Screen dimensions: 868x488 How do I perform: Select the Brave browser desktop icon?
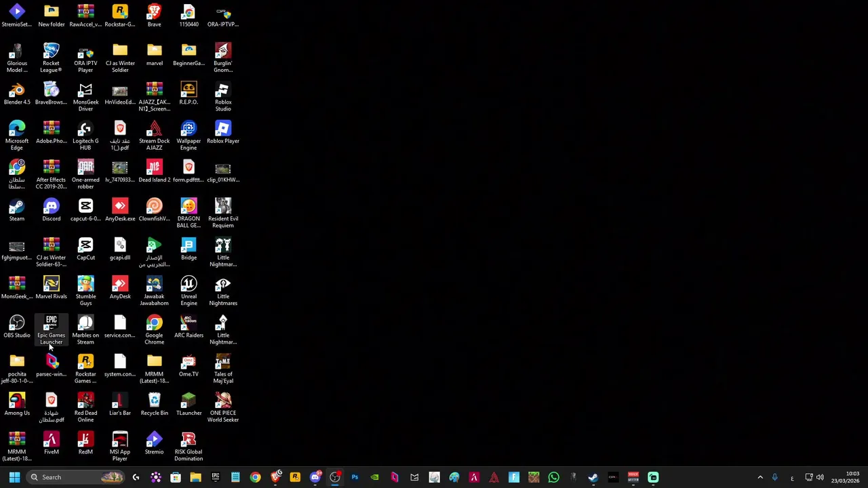click(x=154, y=16)
